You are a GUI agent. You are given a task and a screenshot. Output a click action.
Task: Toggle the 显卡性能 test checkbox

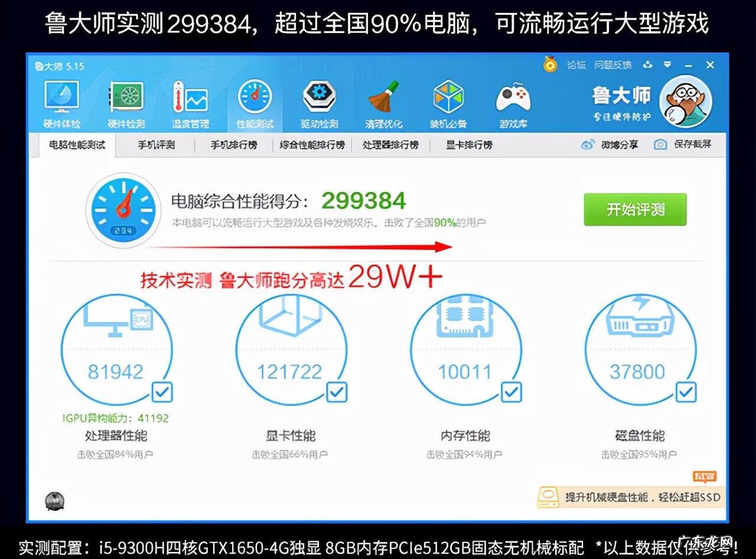pos(337,391)
